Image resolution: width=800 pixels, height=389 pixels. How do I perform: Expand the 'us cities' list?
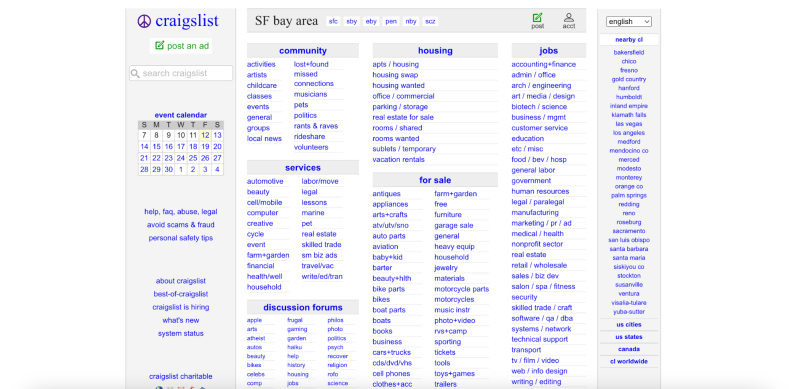(629, 325)
